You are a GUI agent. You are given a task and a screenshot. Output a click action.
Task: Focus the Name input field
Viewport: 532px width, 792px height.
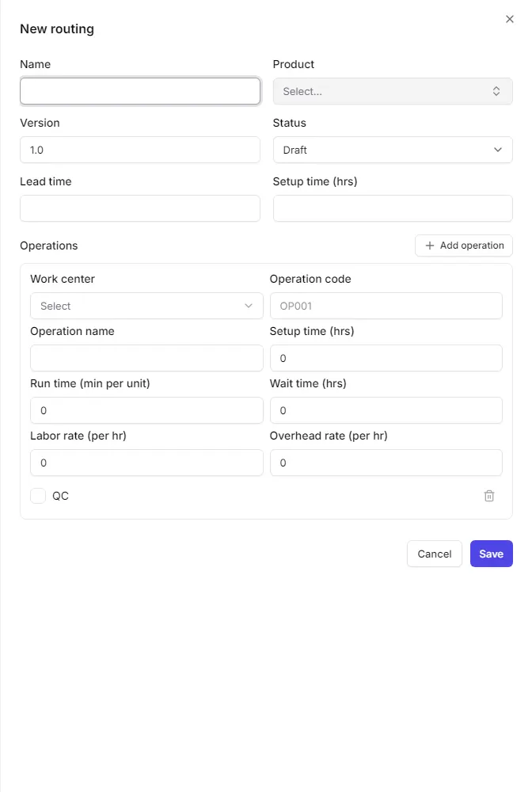[140, 91]
